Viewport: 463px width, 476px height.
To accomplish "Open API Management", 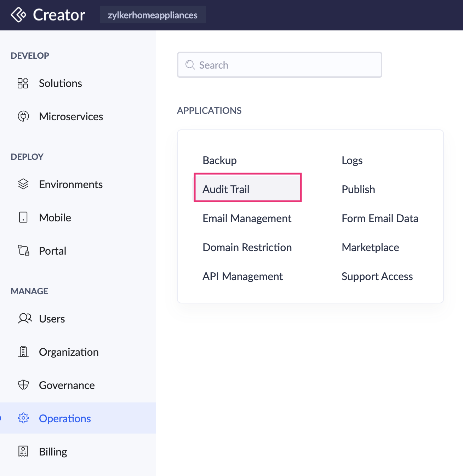I will pos(242,277).
